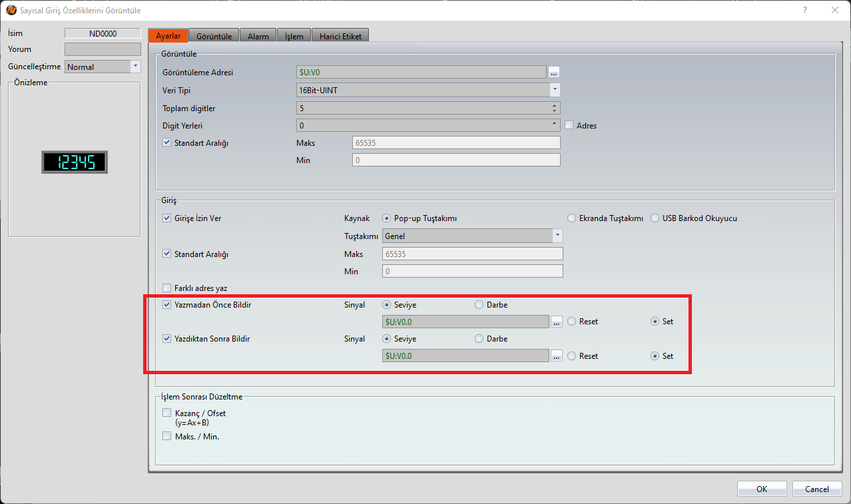Viewport: 851px width, 504px height.
Task: Click the help question mark in title bar
Action: (804, 10)
